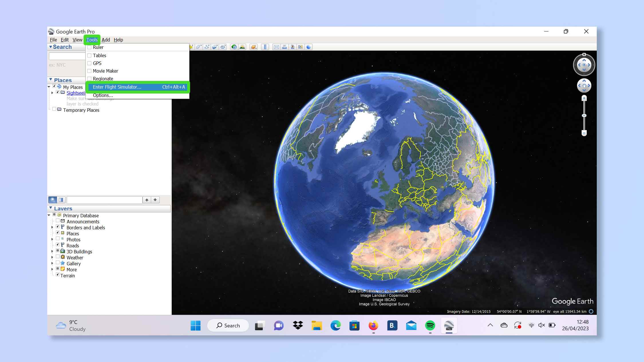Open the Options menu item
The image size is (644, 362).
point(103,95)
